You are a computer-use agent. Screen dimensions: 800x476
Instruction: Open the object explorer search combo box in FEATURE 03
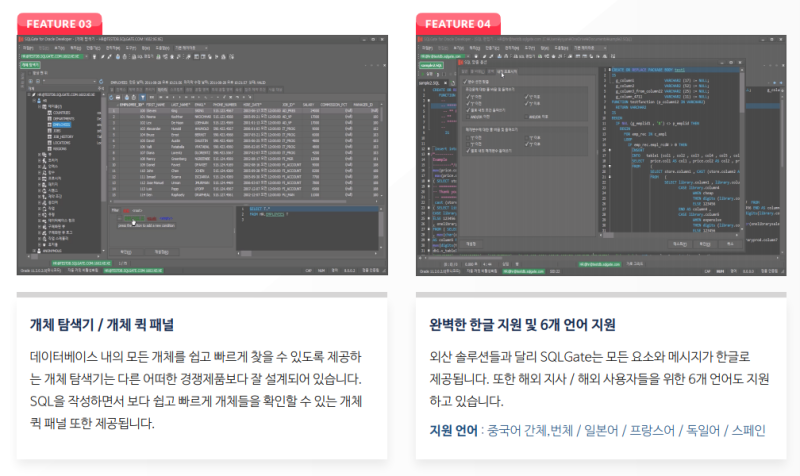(x=69, y=82)
